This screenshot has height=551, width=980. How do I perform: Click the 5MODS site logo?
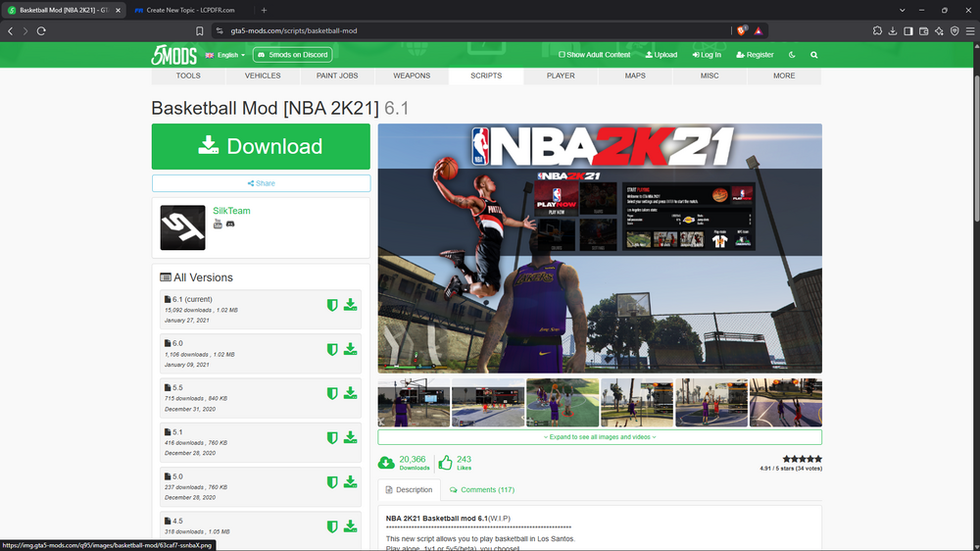point(173,55)
